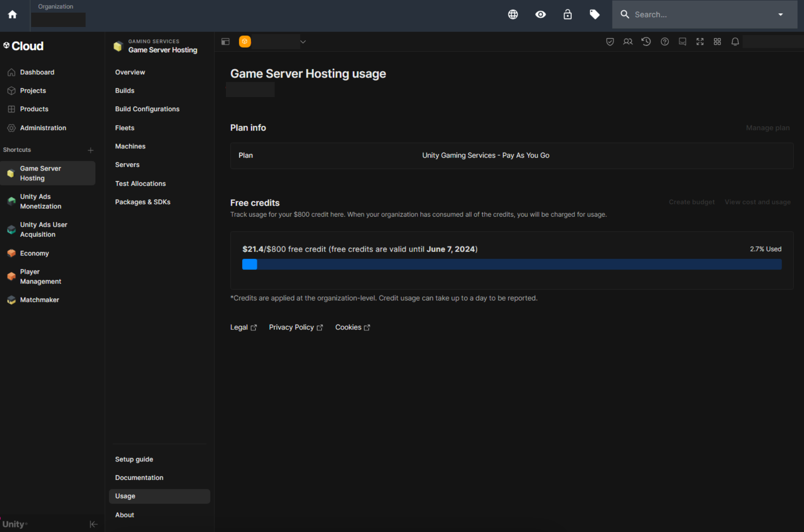Open the help question mark icon
Screen dimensions: 804x532
click(x=664, y=42)
